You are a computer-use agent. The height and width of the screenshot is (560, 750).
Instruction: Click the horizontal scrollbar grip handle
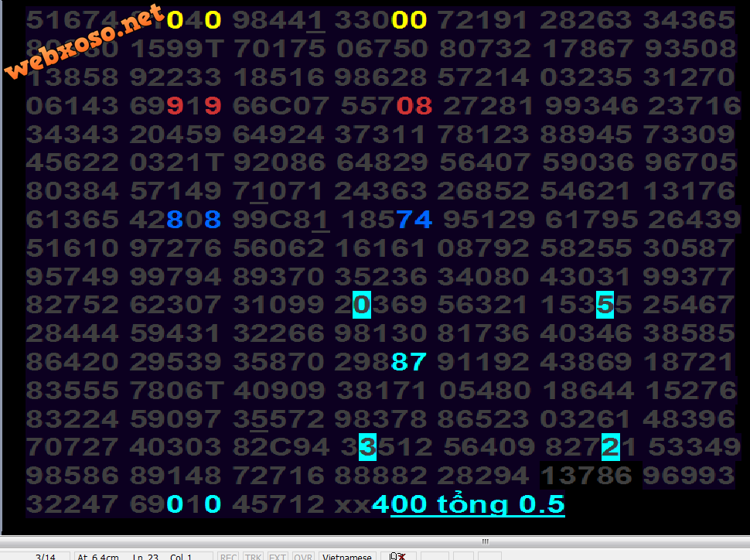[x=486, y=541]
